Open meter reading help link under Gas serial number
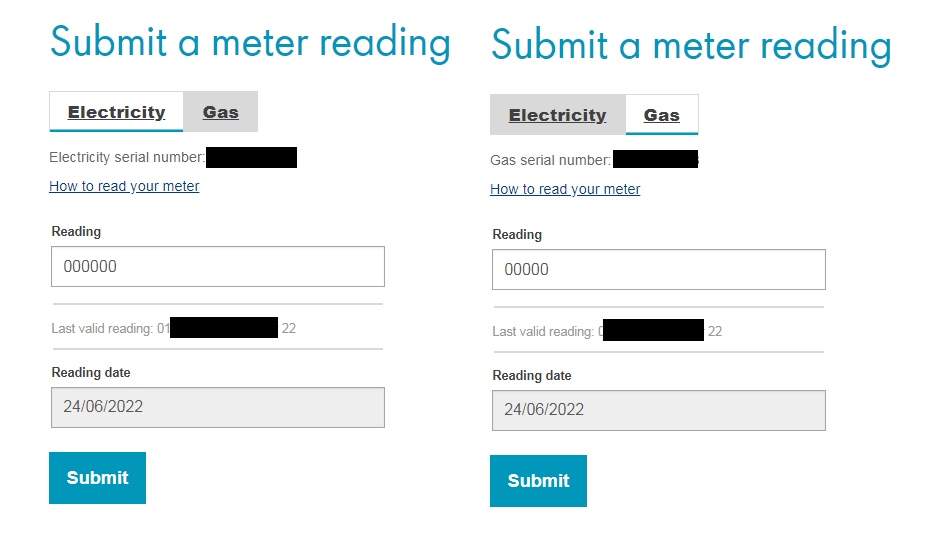The height and width of the screenshot is (536, 950). pyautogui.click(x=565, y=189)
